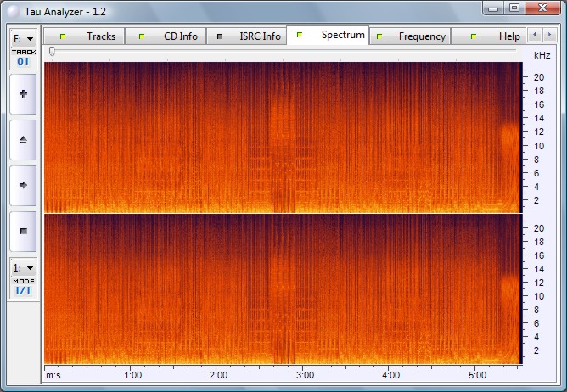
Task: Open the E: drive selection dropdown
Action: 23,38
